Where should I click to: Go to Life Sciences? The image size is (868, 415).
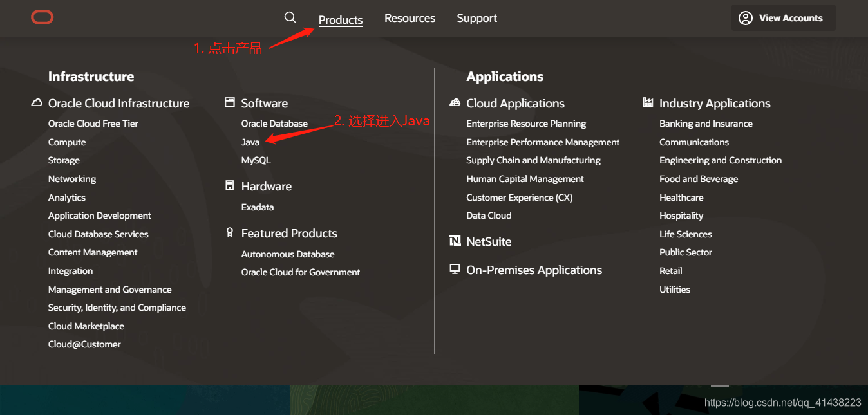click(x=686, y=234)
